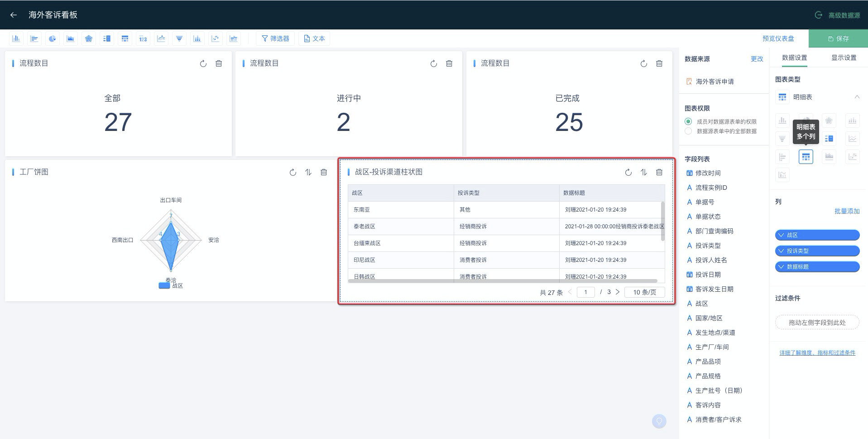Delete the 全部 流程数目 card
This screenshot has height=439, width=868.
[219, 63]
